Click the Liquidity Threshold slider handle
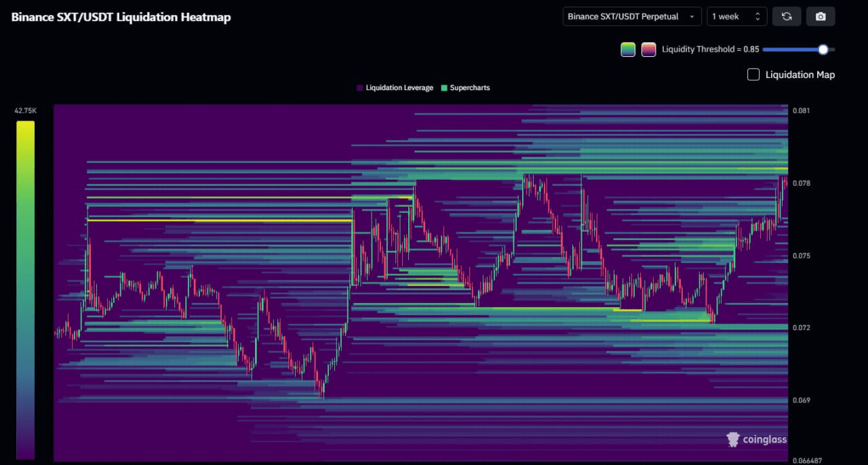868x465 pixels. pyautogui.click(x=823, y=49)
